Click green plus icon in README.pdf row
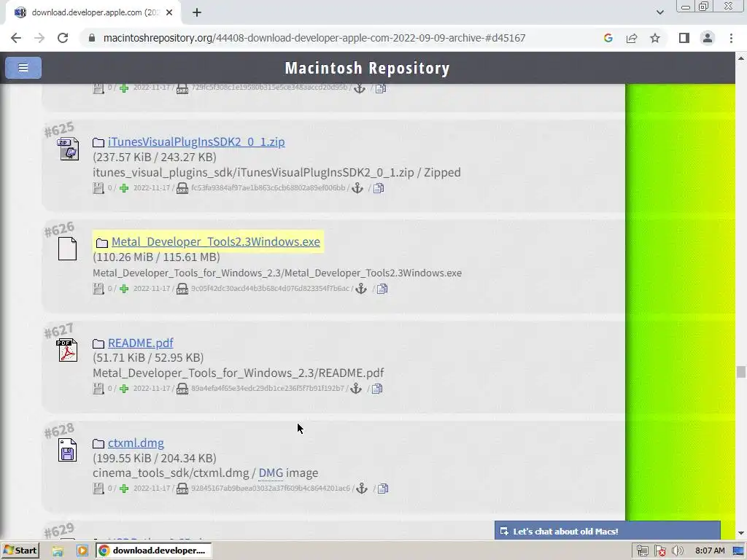747x560 pixels. click(124, 389)
